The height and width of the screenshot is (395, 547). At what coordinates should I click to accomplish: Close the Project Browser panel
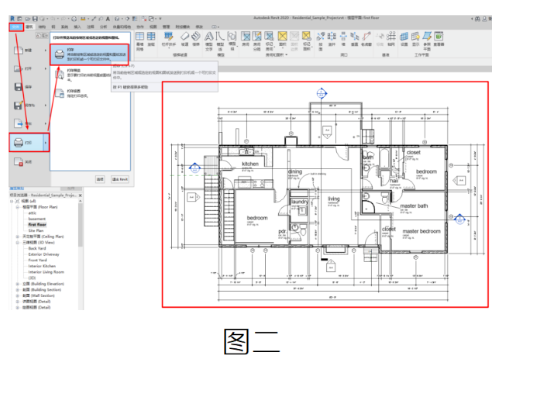point(80,195)
